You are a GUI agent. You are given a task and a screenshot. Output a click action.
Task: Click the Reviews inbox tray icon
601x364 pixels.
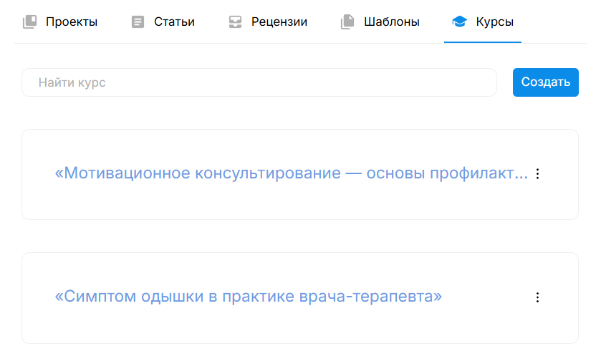[235, 22]
